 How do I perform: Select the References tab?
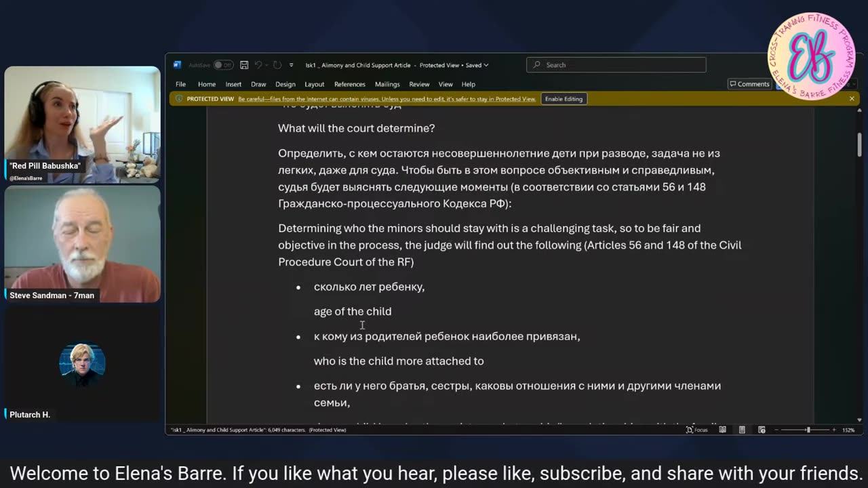350,84
